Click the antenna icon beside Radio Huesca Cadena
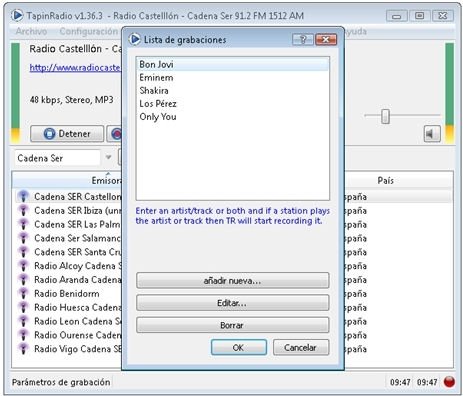 (23, 307)
